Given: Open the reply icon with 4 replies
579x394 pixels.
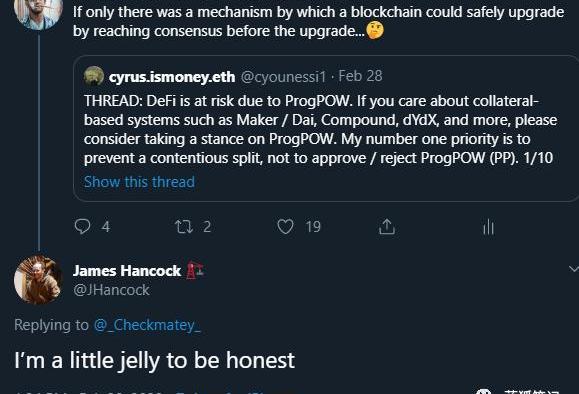Looking at the screenshot, I should pyautogui.click(x=82, y=226).
